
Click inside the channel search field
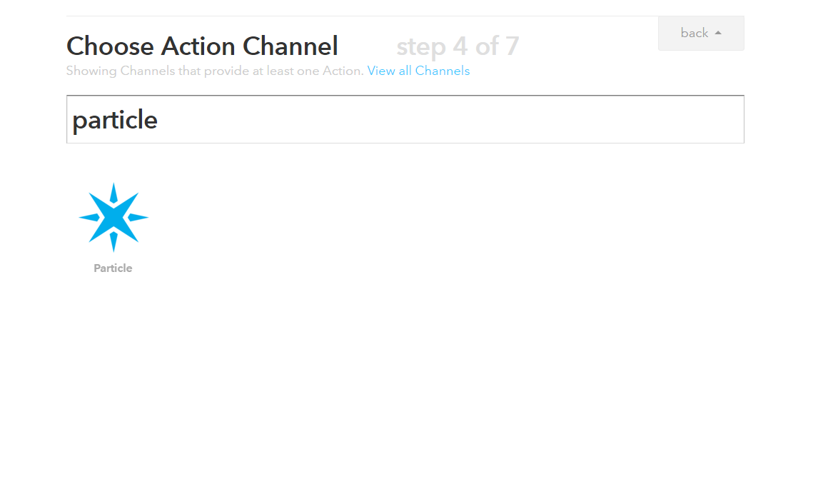tap(405, 119)
